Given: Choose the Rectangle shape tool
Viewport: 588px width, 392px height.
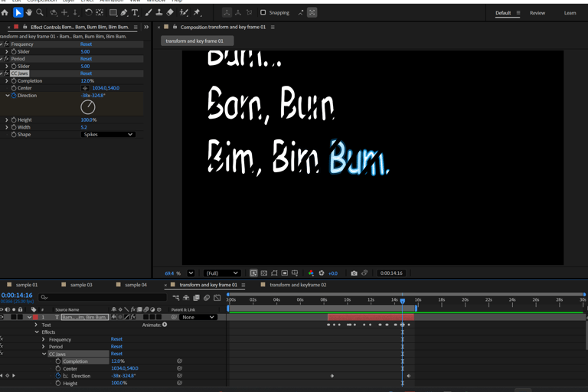Looking at the screenshot, I should 113,12.
